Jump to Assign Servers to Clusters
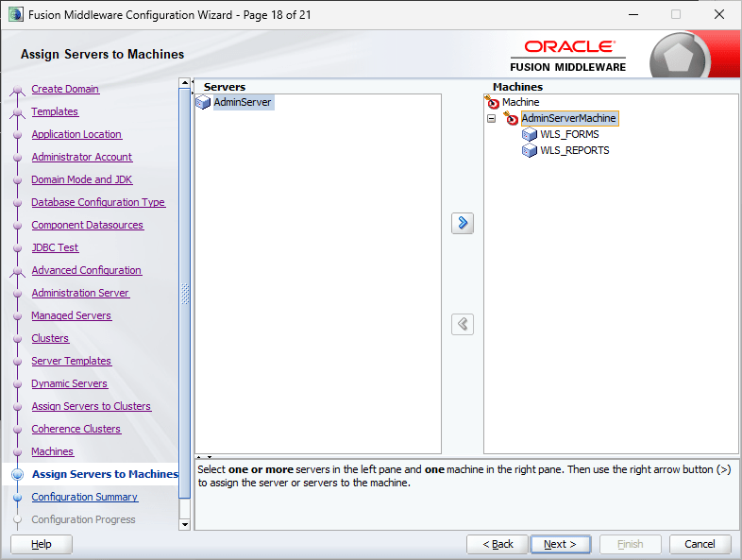This screenshot has width=742, height=560. [x=92, y=407]
